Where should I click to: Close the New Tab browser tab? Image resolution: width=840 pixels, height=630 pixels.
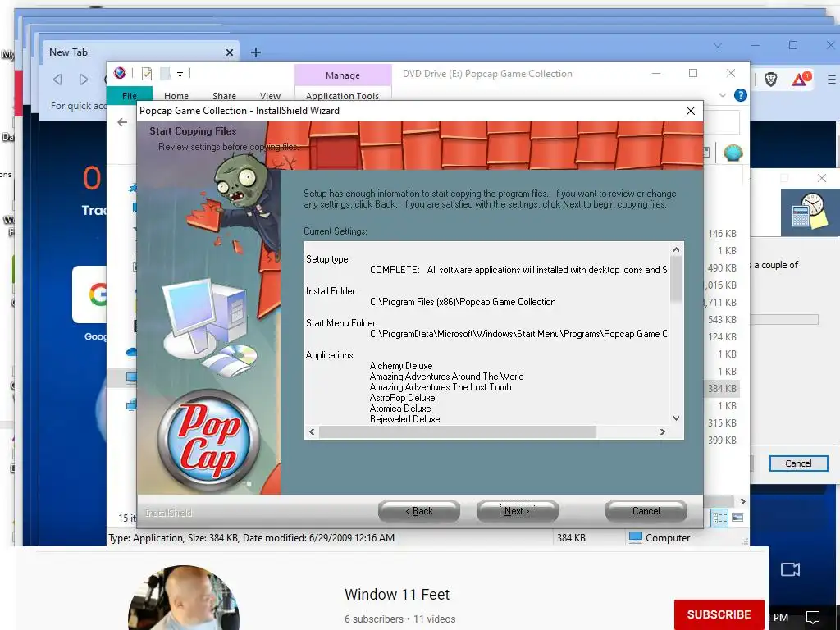pyautogui.click(x=230, y=52)
